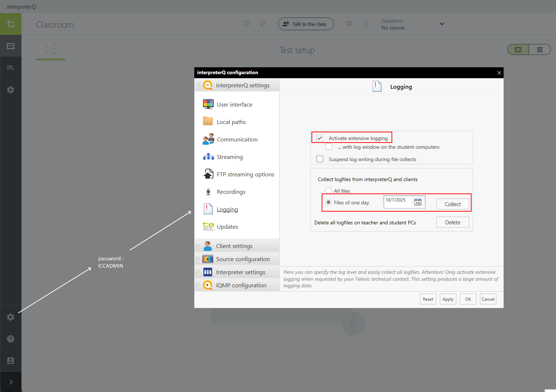Click the Test setup title text
This screenshot has width=556, height=392.
(297, 50)
